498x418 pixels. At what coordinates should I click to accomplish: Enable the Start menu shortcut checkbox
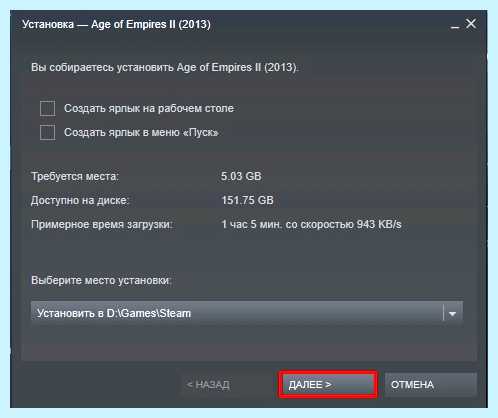pyautogui.click(x=48, y=132)
